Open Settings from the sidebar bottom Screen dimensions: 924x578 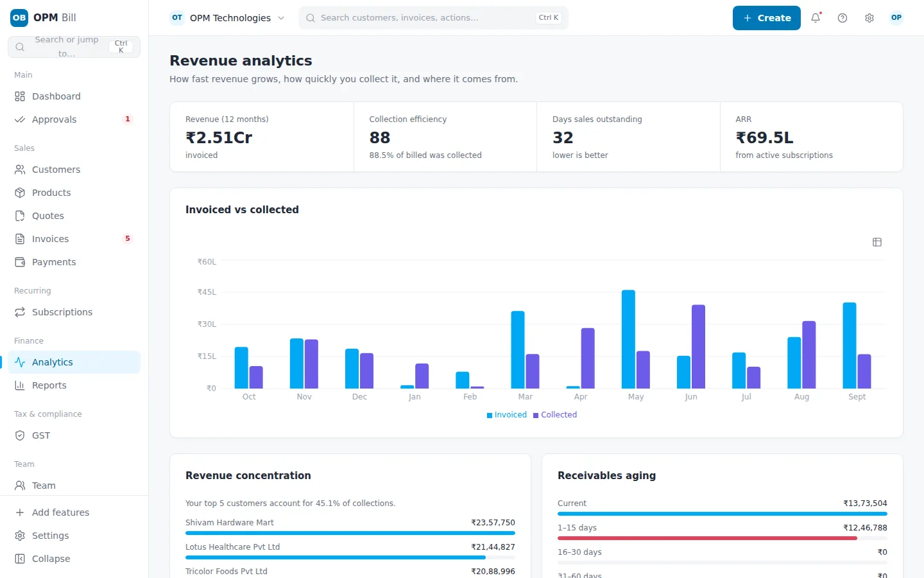pyautogui.click(x=74, y=536)
